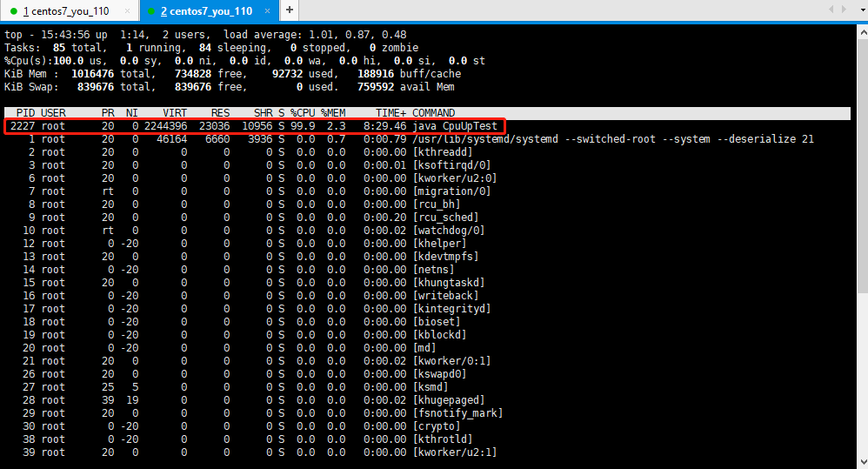This screenshot has width=868, height=469.
Task: Click the 2244396 VIRT value
Action: [x=165, y=126]
